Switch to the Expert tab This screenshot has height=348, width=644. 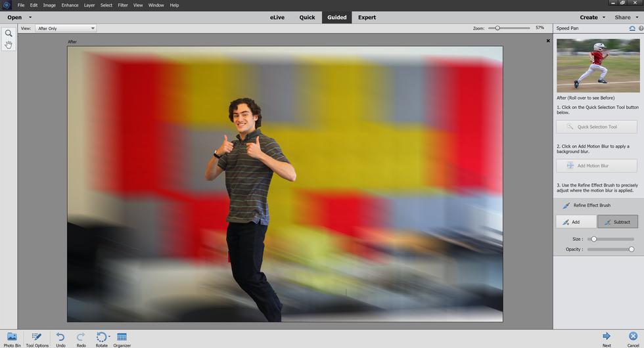pyautogui.click(x=367, y=18)
